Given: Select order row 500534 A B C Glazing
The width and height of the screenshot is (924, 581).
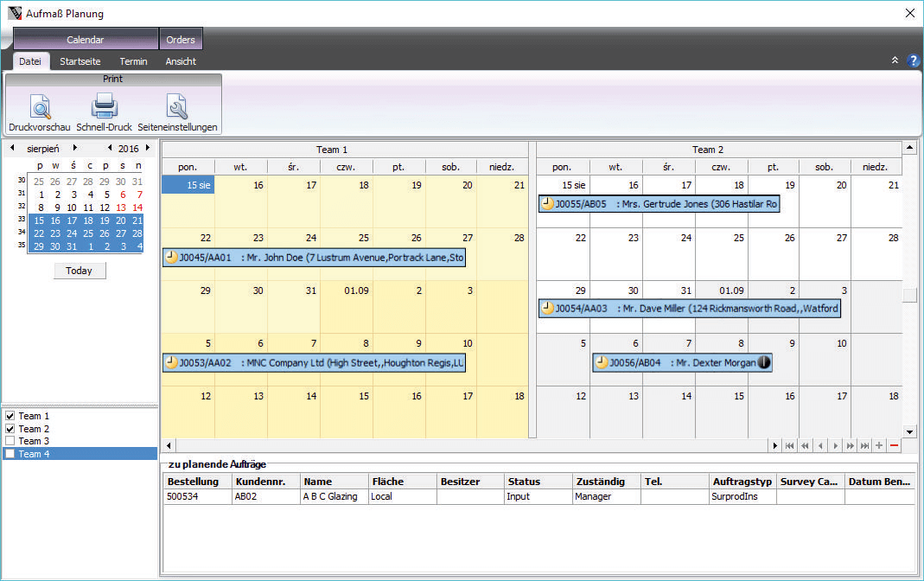Looking at the screenshot, I should pos(346,497).
